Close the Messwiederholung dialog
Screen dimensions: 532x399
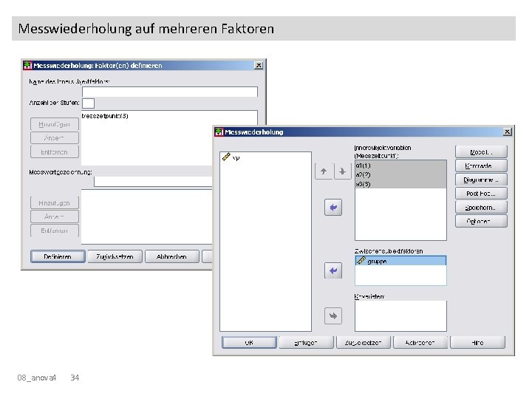[x=507, y=132]
